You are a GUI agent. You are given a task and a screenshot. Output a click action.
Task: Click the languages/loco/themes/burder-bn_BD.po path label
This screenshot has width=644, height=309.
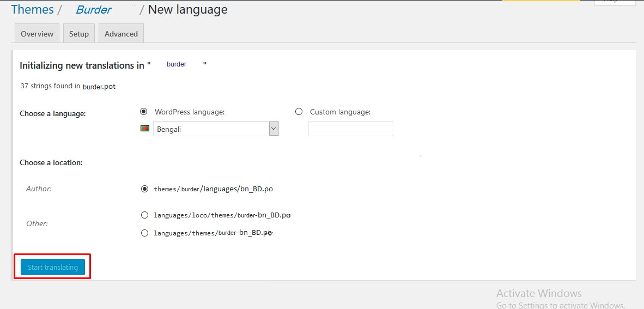(221, 215)
